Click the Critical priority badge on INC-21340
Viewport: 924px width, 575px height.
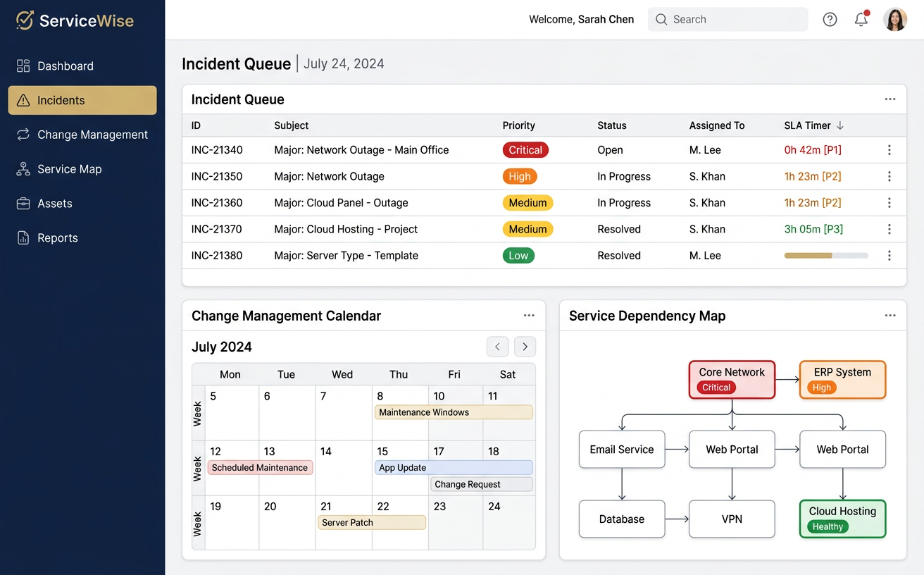point(525,150)
